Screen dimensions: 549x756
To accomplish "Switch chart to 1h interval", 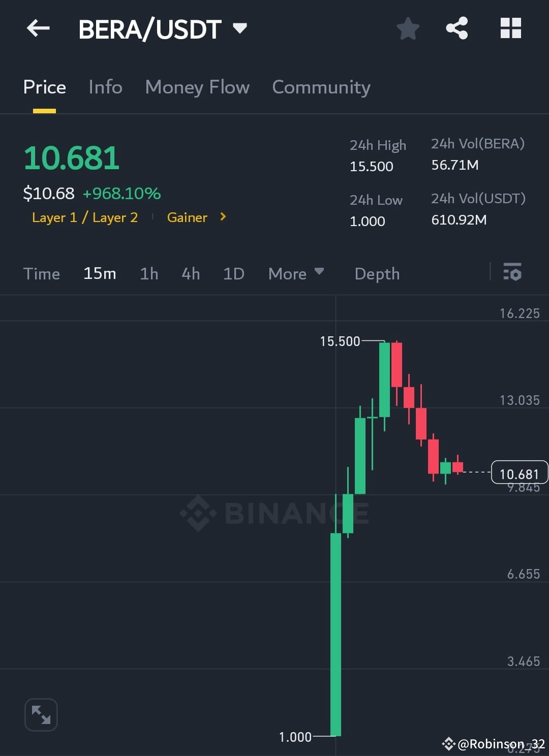I will pos(148,273).
